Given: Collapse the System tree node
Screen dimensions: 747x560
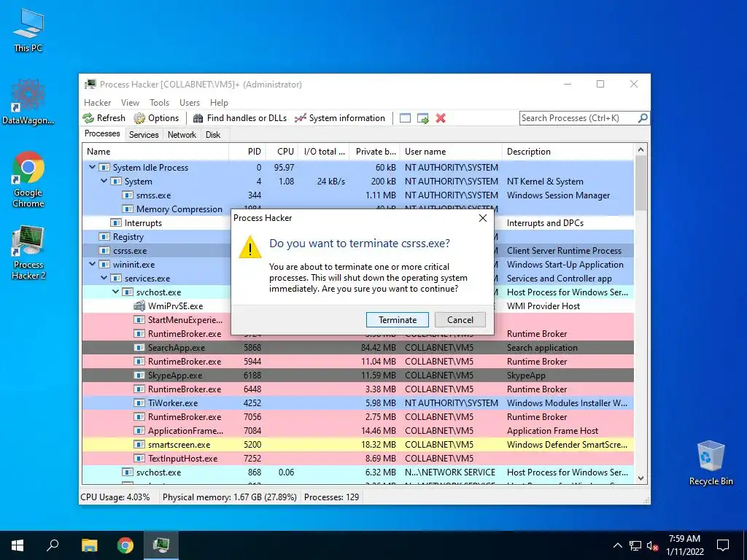Looking at the screenshot, I should [x=104, y=181].
